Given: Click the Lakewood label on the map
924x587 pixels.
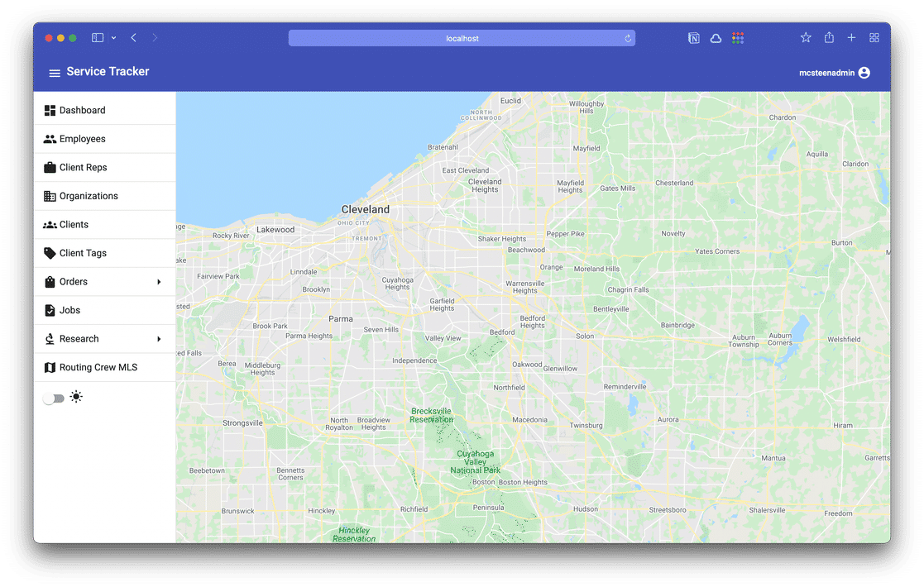Looking at the screenshot, I should click(275, 230).
